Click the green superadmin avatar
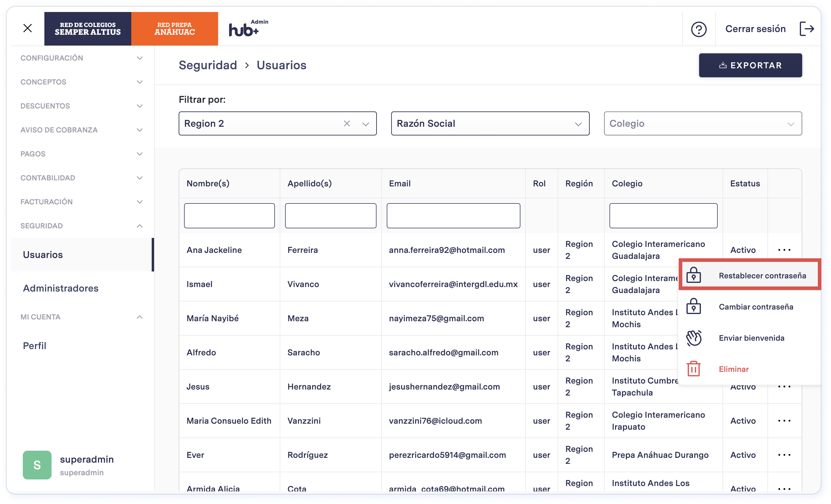 [x=37, y=465]
